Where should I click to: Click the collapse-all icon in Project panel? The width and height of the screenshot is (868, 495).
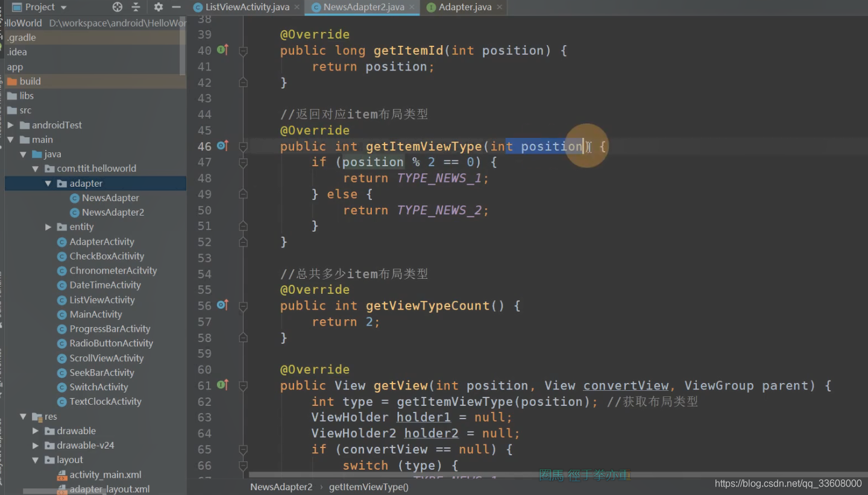coord(136,7)
